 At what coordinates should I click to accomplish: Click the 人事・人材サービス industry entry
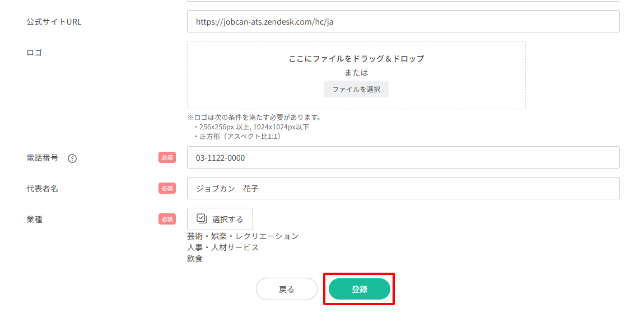[223, 247]
